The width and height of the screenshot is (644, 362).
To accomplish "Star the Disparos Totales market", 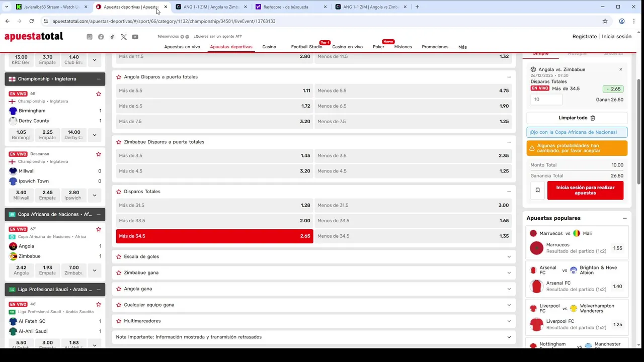I will (x=119, y=192).
